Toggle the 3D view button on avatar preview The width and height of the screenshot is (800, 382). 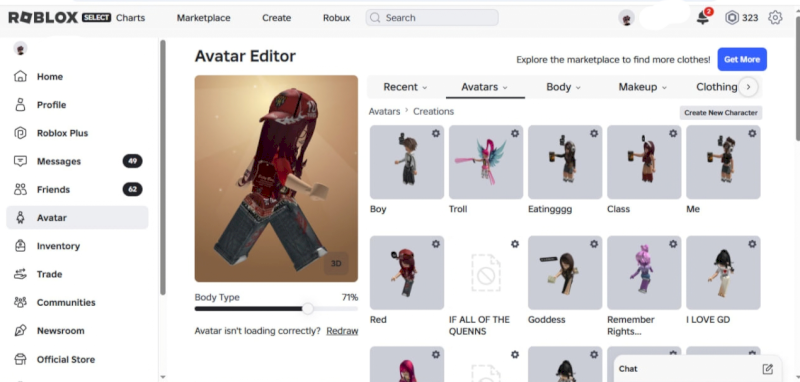[336, 263]
